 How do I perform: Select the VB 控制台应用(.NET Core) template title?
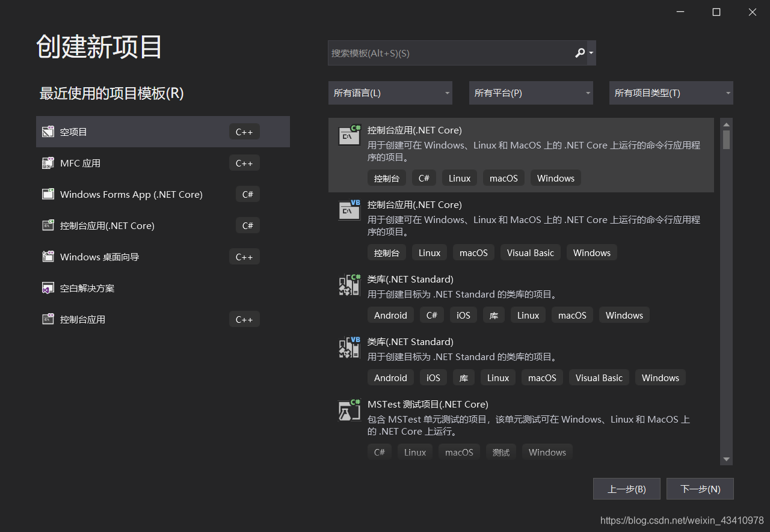(x=414, y=204)
